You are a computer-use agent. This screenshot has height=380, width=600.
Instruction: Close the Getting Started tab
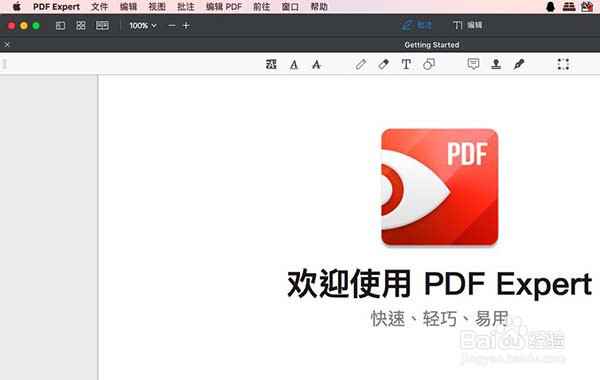click(x=7, y=45)
